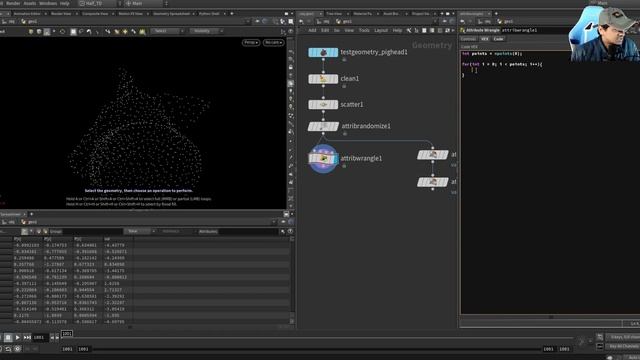Click the first yellow tool icon in viewport toolbar
This screenshot has width=640, height=360.
tap(31, 31)
